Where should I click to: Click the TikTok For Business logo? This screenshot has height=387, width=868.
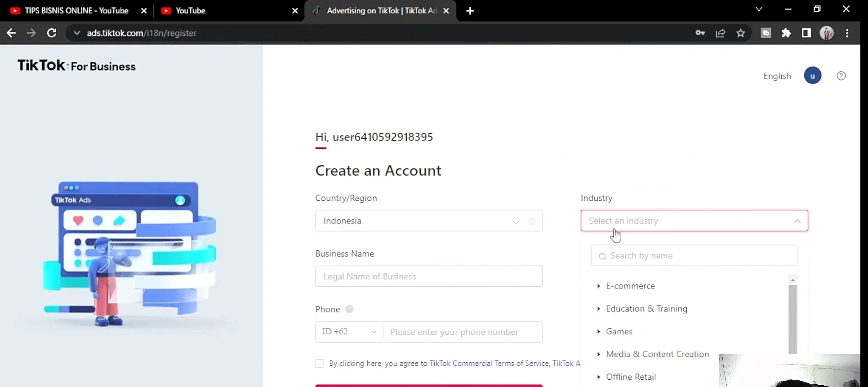pyautogui.click(x=76, y=66)
